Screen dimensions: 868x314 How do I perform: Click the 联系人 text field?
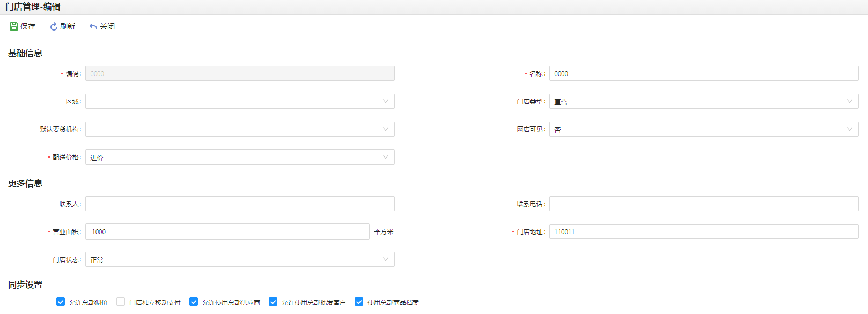pyautogui.click(x=240, y=204)
